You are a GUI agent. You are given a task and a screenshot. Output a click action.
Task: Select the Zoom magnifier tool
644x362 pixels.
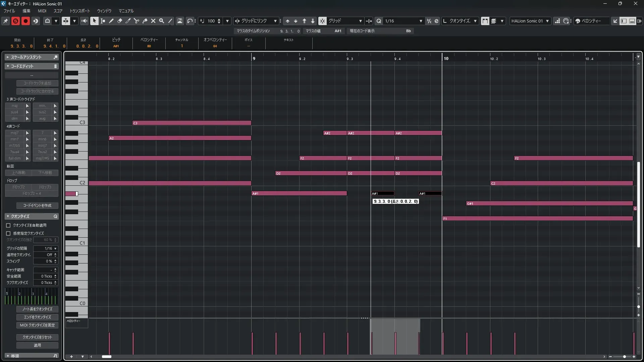(162, 21)
